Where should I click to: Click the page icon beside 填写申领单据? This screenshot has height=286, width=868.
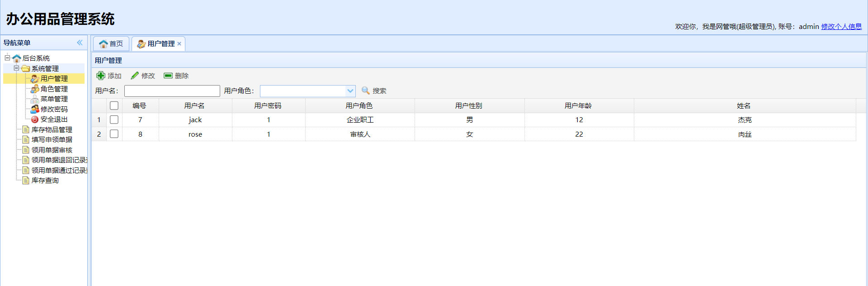coord(26,140)
